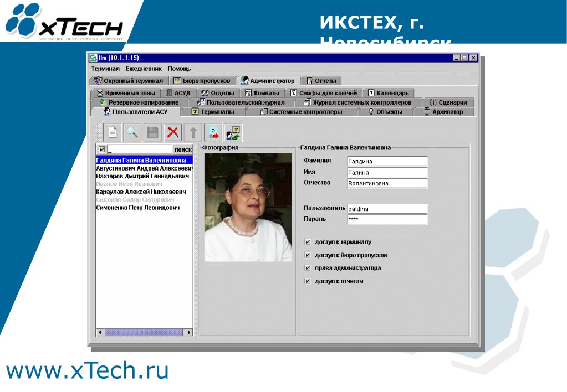Select Вахтеров Дмитрий Геннадьевич in list
Screen dimensions: 567x392
pos(144,176)
